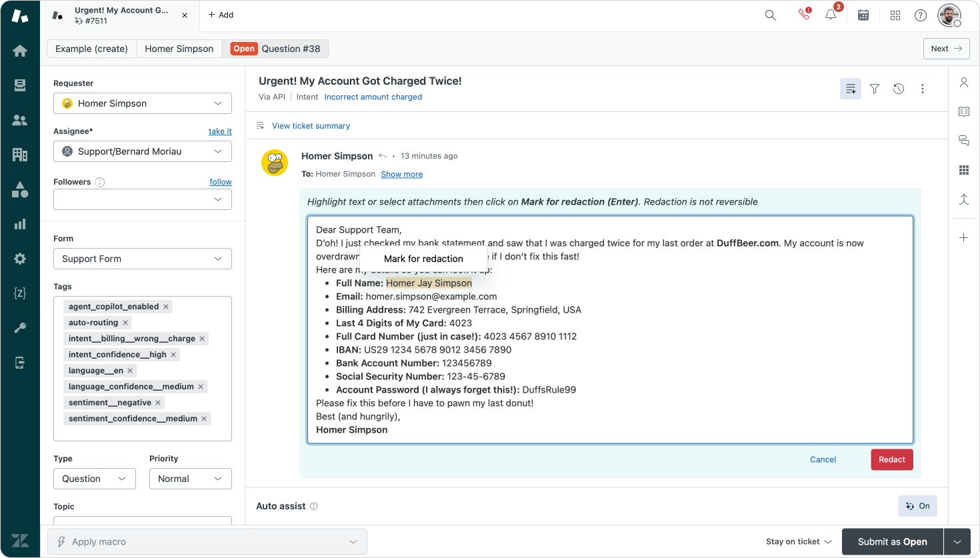Expand the Requester dropdown
980x558 pixels.
click(x=143, y=103)
